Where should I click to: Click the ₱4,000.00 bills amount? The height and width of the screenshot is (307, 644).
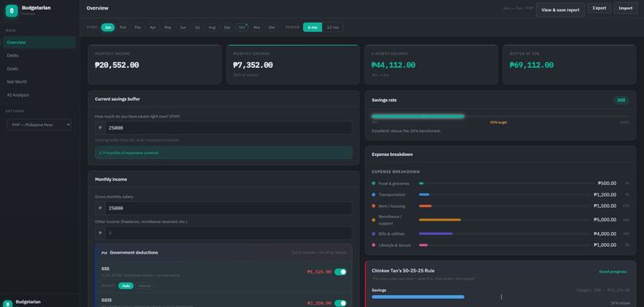click(x=605, y=233)
